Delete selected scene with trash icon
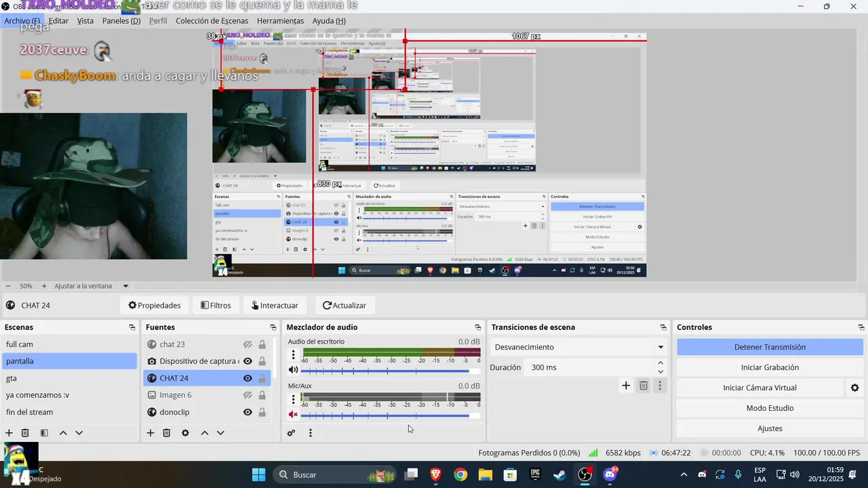This screenshot has height=488, width=868. [x=25, y=433]
